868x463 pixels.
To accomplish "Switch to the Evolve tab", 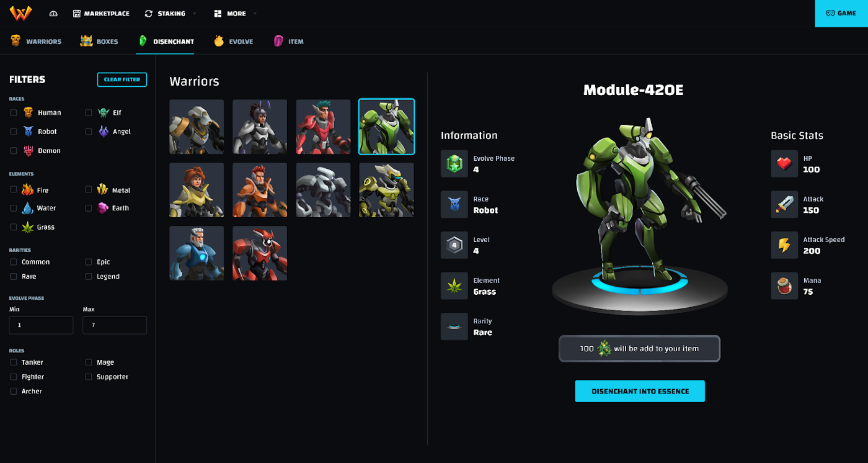I will pyautogui.click(x=233, y=42).
